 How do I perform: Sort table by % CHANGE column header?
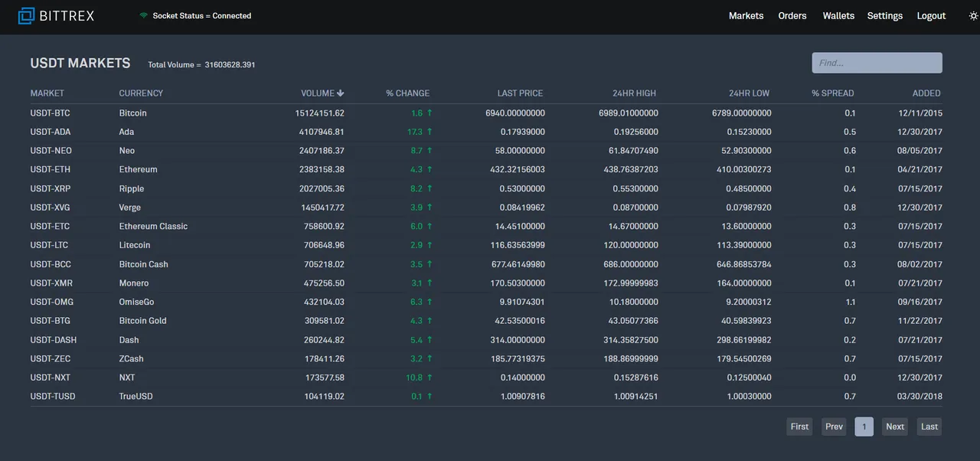(407, 93)
